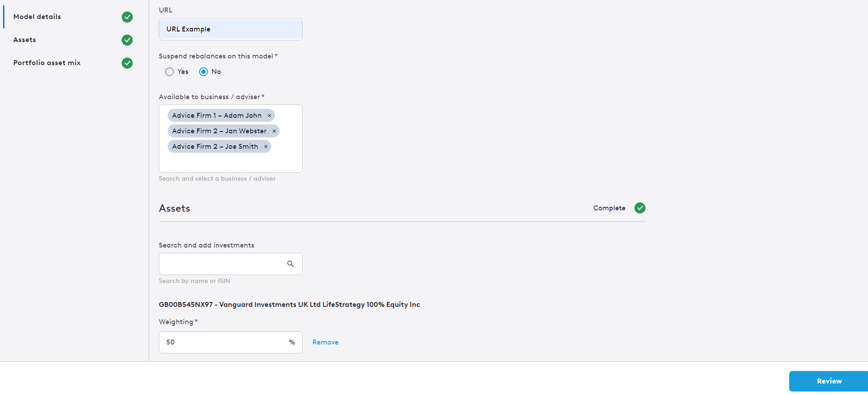Image resolution: width=868 pixels, height=395 pixels.
Task: Open the Model details section in sidebar
Action: (37, 17)
